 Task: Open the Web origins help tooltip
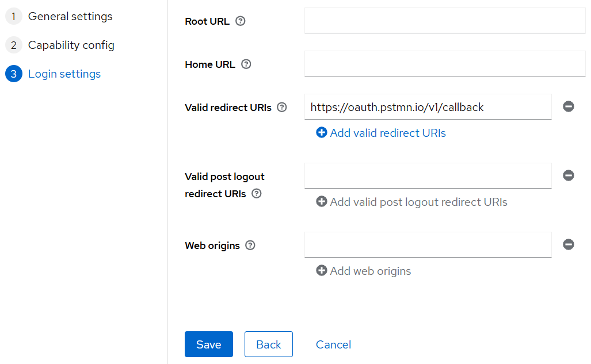(x=250, y=245)
